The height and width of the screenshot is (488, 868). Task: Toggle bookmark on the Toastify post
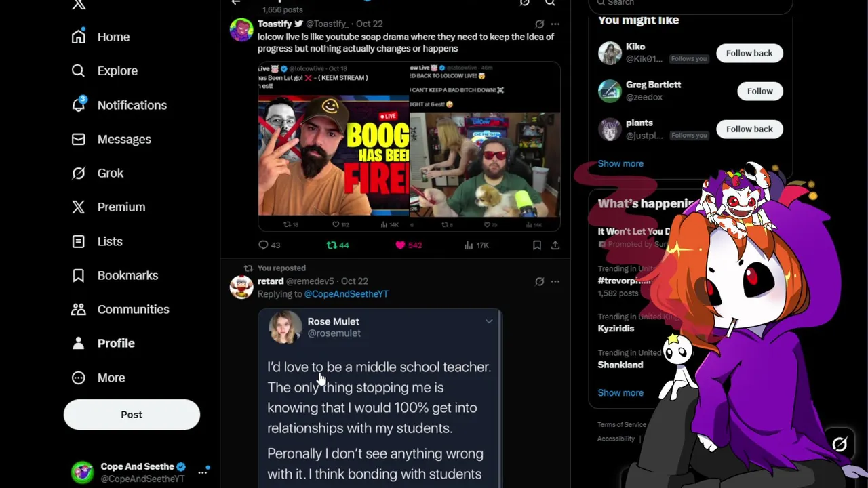[x=536, y=245]
